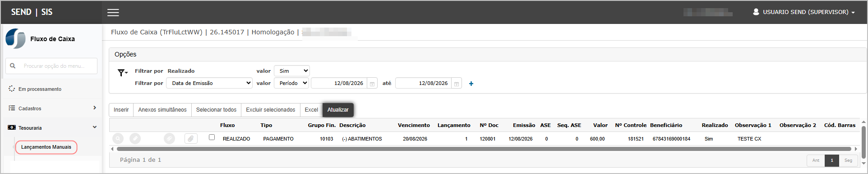Click the Fluxo de Caixa logo icon
Screen dimensions: 868x174
(15, 39)
